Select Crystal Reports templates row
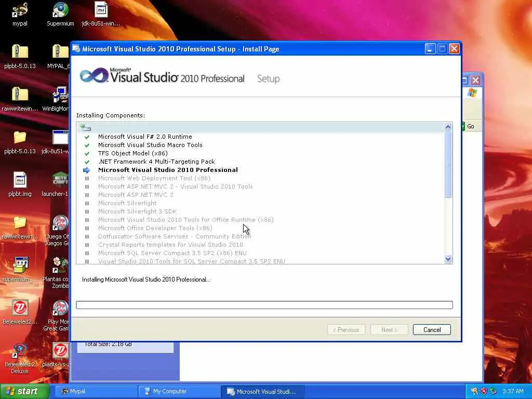The width and height of the screenshot is (532, 399). pyautogui.click(x=261, y=245)
